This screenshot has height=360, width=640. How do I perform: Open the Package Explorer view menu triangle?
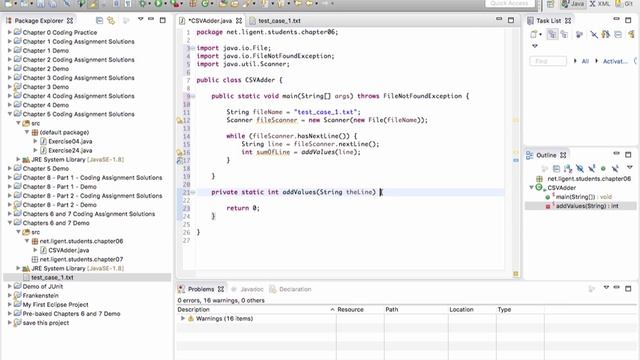pyautogui.click(x=140, y=19)
